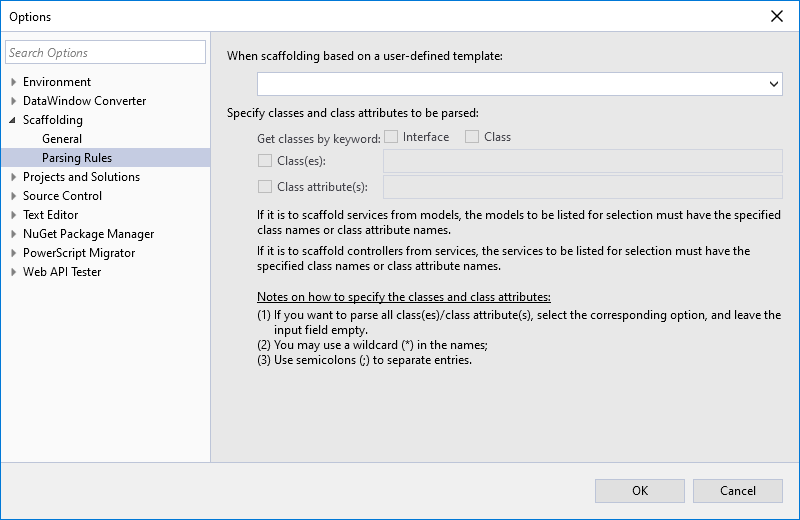The height and width of the screenshot is (520, 800).
Task: Expand the Projects and Solutions arrow
Action: pos(13,177)
